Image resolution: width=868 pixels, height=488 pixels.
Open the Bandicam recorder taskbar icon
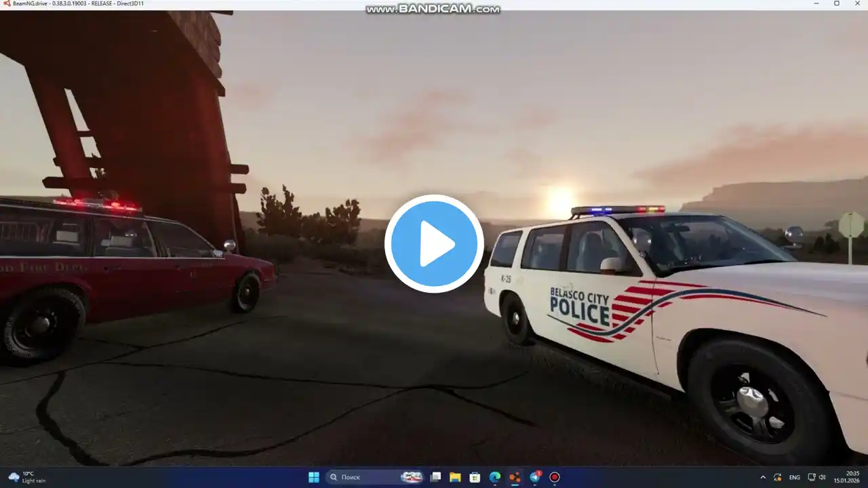(x=555, y=477)
